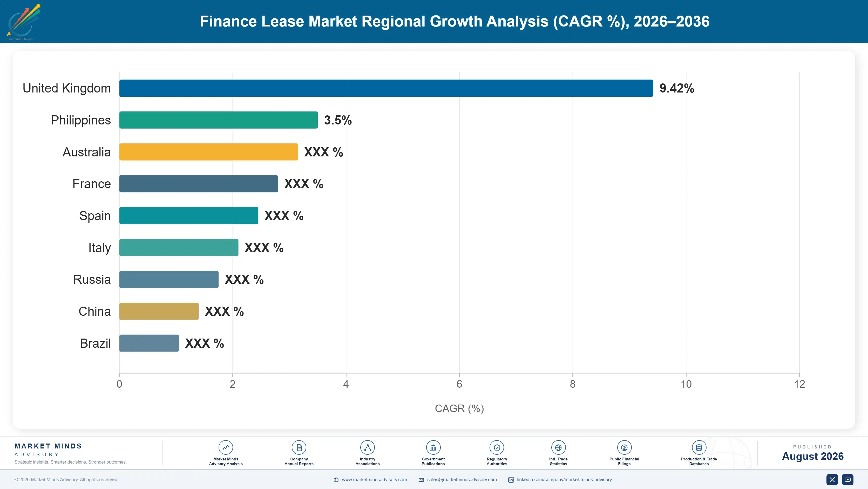Click the sales@marketmindsadvisory.com email link
Image resolution: width=868 pixels, height=489 pixels.
[x=462, y=480]
